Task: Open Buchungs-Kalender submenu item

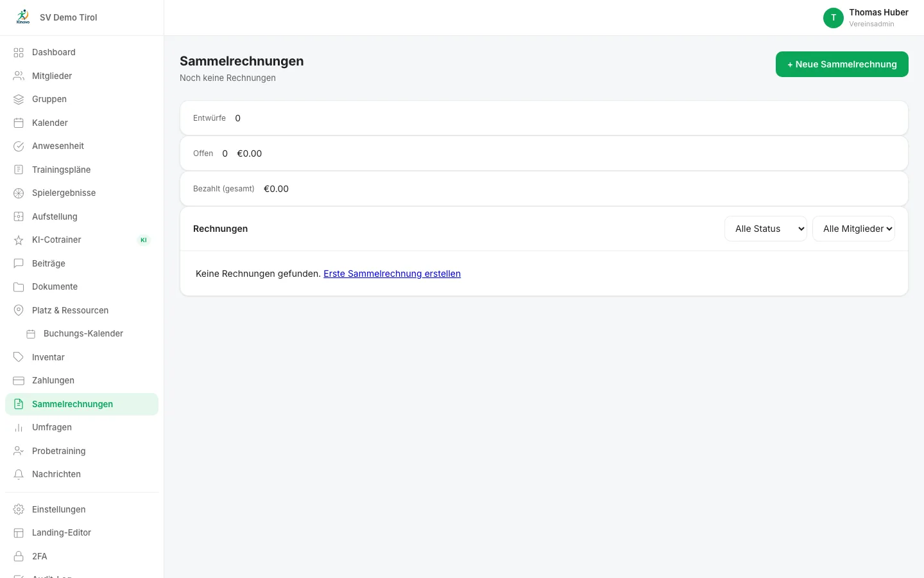Action: coord(81,334)
